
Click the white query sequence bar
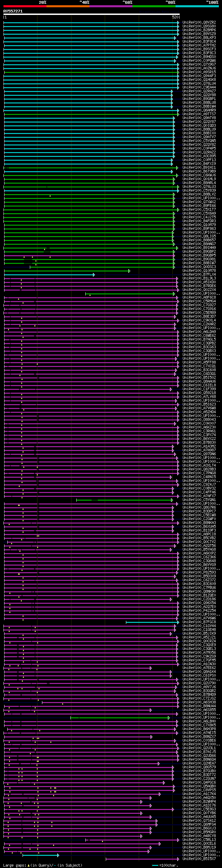coord(91,15)
